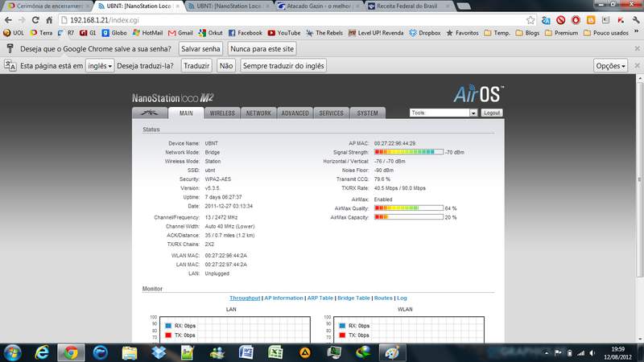This screenshot has width=644, height=362.
Task: Open Dropbox taskbar icon
Action: tap(159, 352)
